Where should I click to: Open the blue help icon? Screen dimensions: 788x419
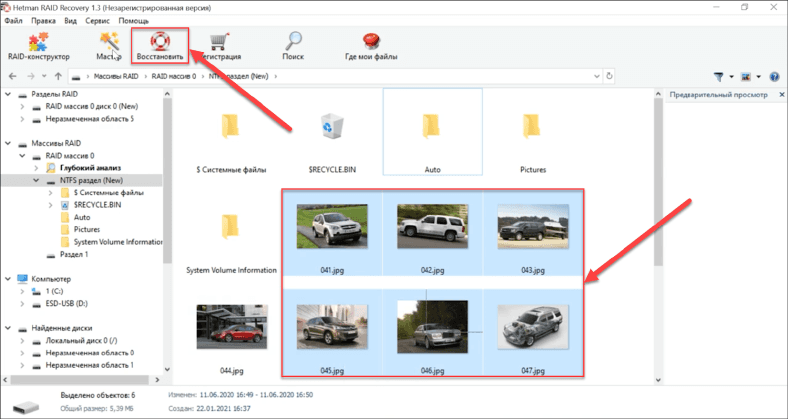(774, 77)
